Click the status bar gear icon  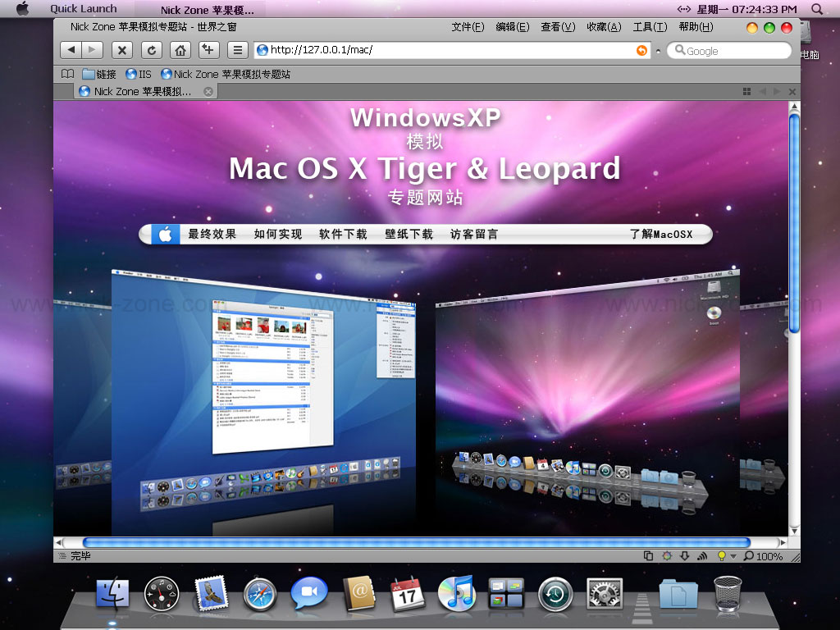click(x=666, y=556)
